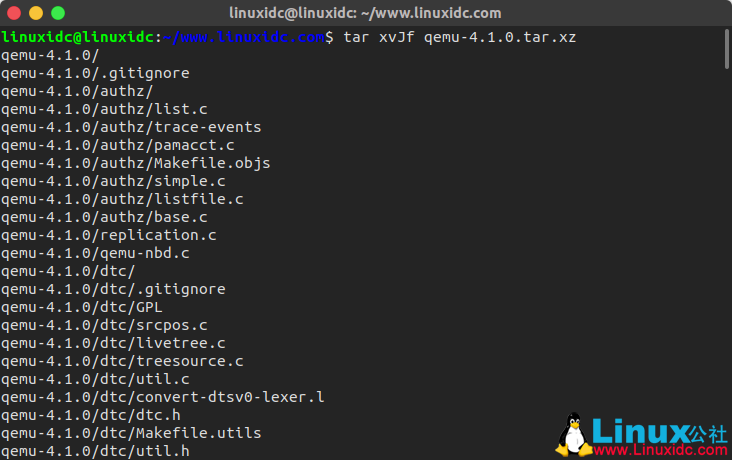Click the line qemu-4.1.0/qemu-nbd.c
Viewport: 732px width, 460px height.
[95, 253]
